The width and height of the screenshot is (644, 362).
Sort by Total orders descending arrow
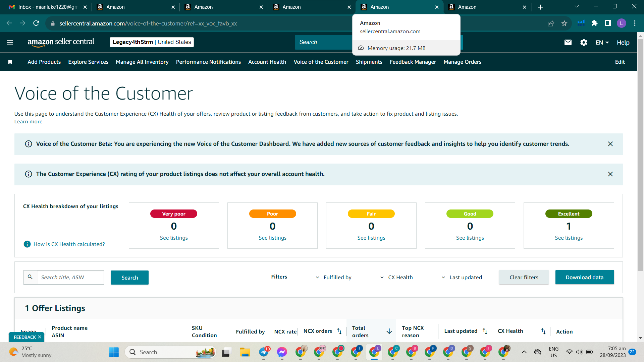point(389,331)
